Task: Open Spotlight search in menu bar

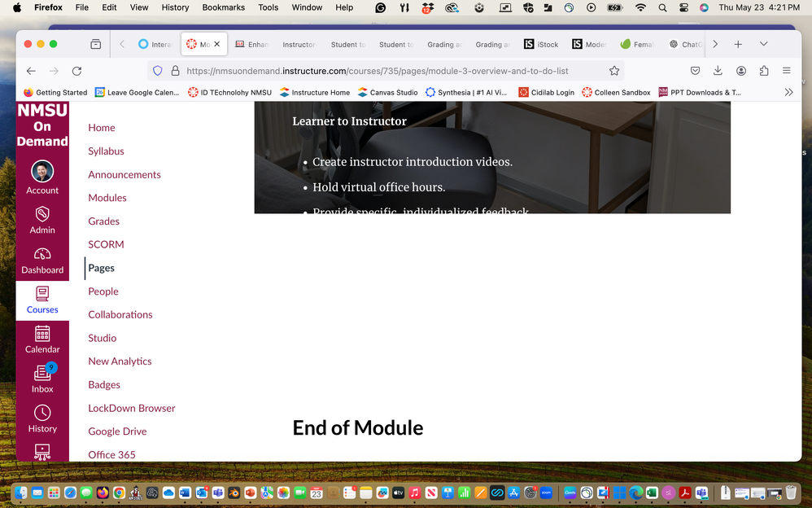Action: tap(662, 8)
